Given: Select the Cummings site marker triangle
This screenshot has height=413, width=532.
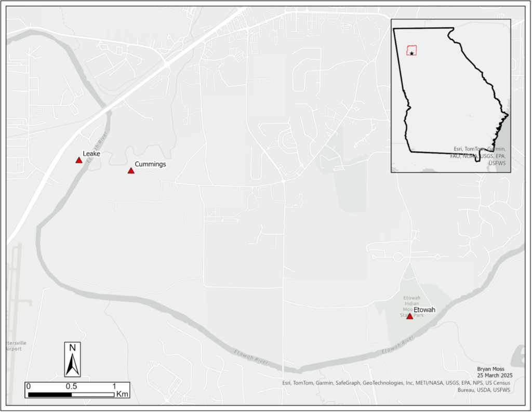Looking at the screenshot, I should 131,170.
